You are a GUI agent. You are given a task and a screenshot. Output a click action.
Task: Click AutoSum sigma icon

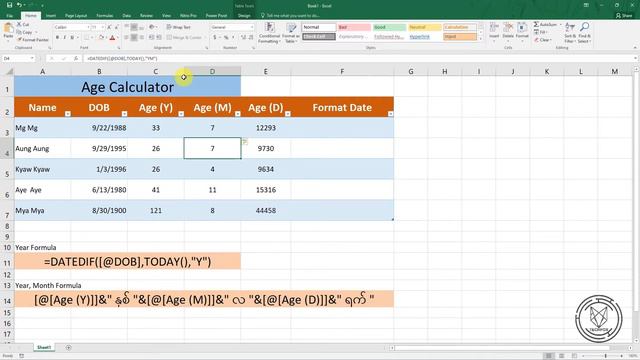(x=536, y=24)
